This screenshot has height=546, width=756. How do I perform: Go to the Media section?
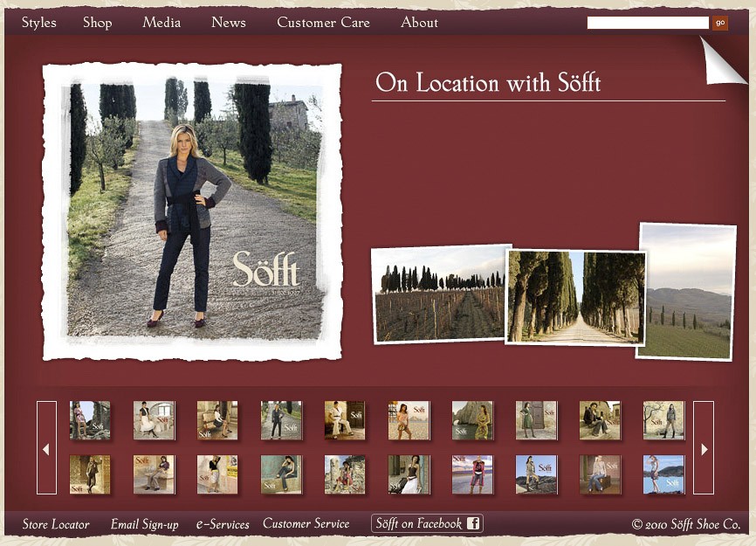(162, 23)
